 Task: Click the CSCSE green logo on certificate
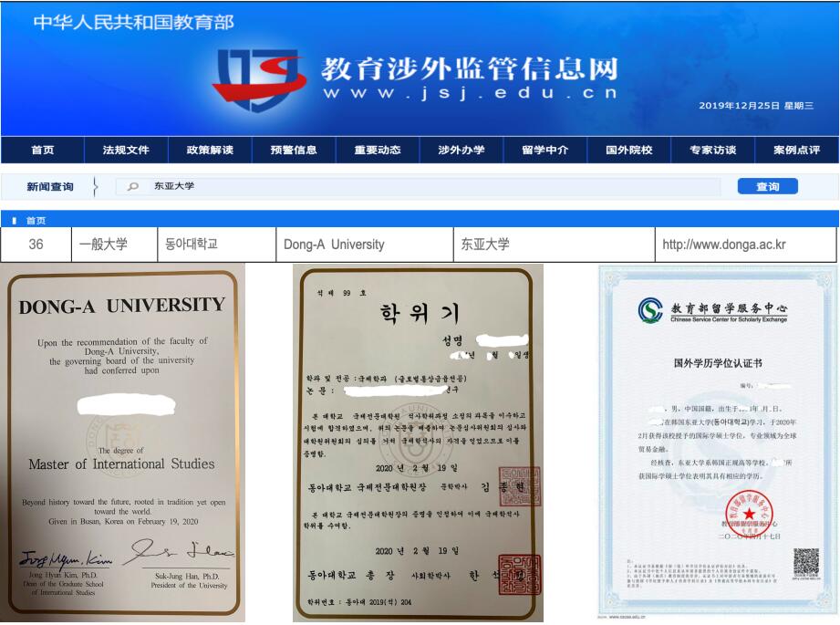click(649, 310)
